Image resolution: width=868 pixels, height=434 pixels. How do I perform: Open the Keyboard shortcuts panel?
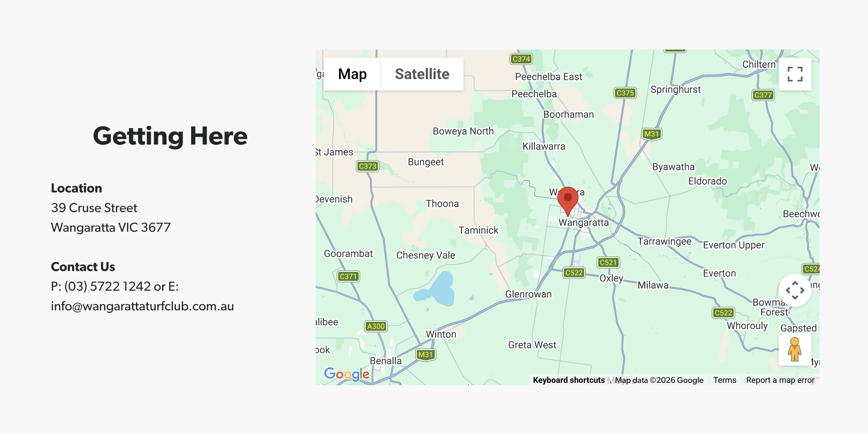click(x=569, y=380)
